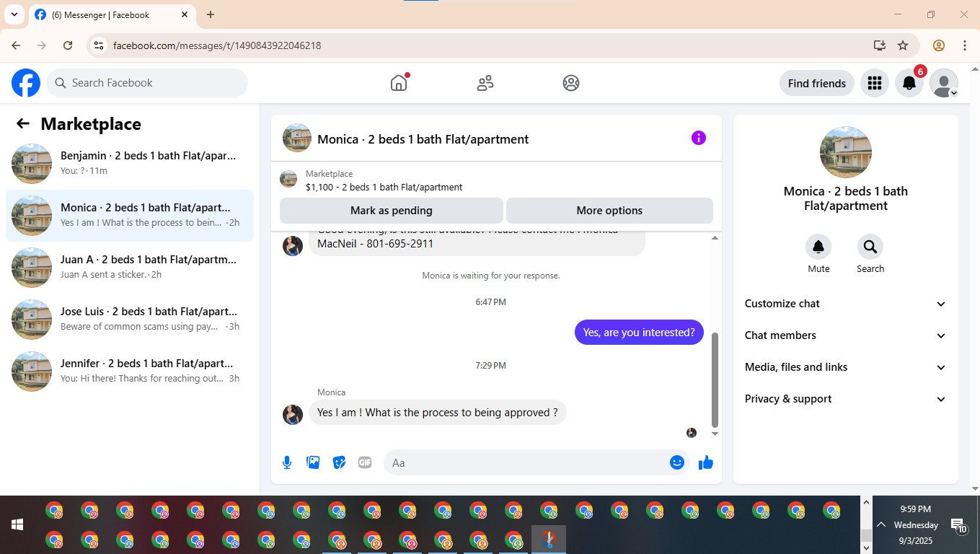Viewport: 980px width, 554px height.
Task: Open Monica's avatar beside her last message
Action: pyautogui.click(x=293, y=414)
